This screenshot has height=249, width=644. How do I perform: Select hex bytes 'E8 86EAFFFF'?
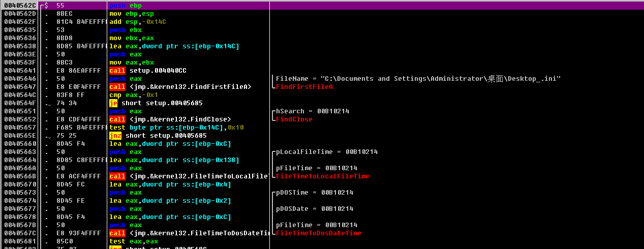tap(79, 71)
